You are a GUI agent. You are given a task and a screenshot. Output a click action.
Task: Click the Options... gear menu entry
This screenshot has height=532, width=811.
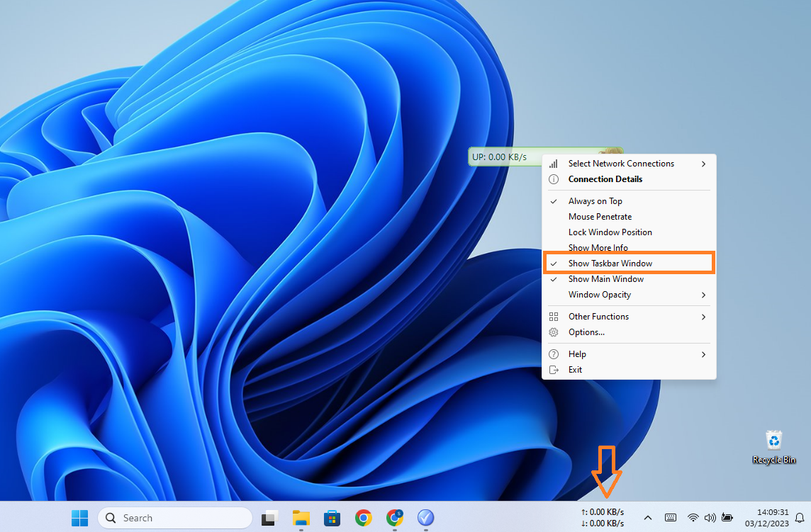(586, 332)
